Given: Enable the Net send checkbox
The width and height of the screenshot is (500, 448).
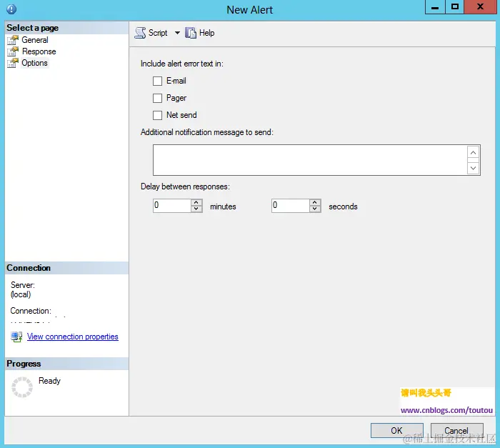Looking at the screenshot, I should click(158, 115).
